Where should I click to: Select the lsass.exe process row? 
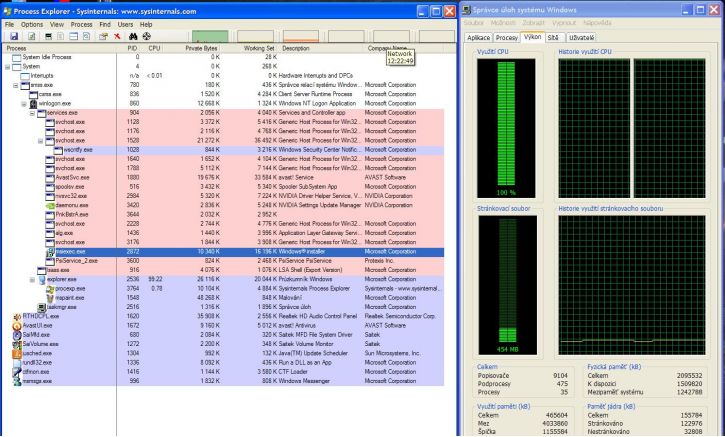[x=222, y=270]
